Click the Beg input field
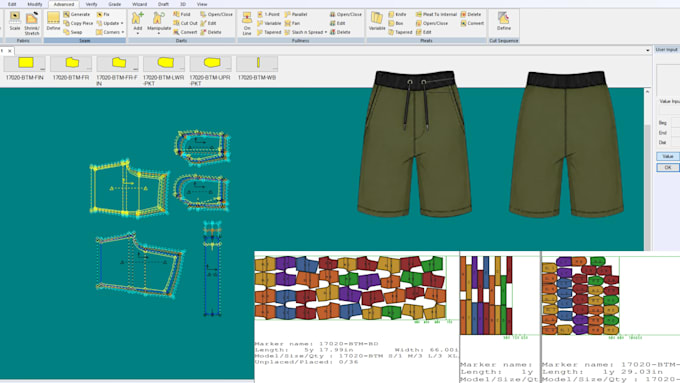This screenshot has width=680, height=383. point(675,123)
